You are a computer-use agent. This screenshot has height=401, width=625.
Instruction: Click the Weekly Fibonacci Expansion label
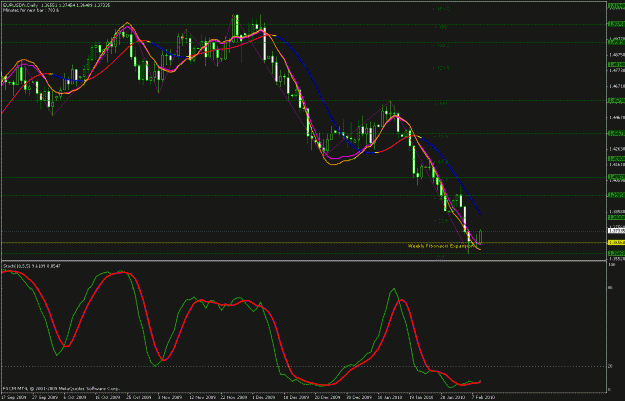(442, 246)
